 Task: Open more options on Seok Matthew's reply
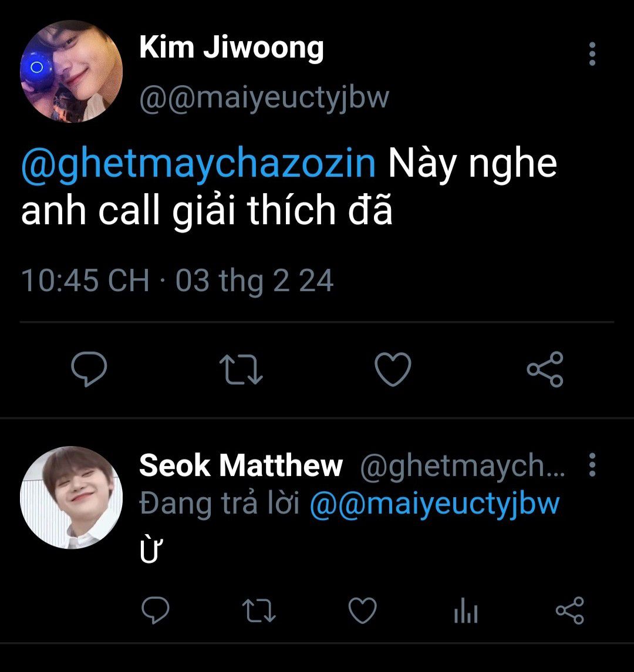coord(592,465)
